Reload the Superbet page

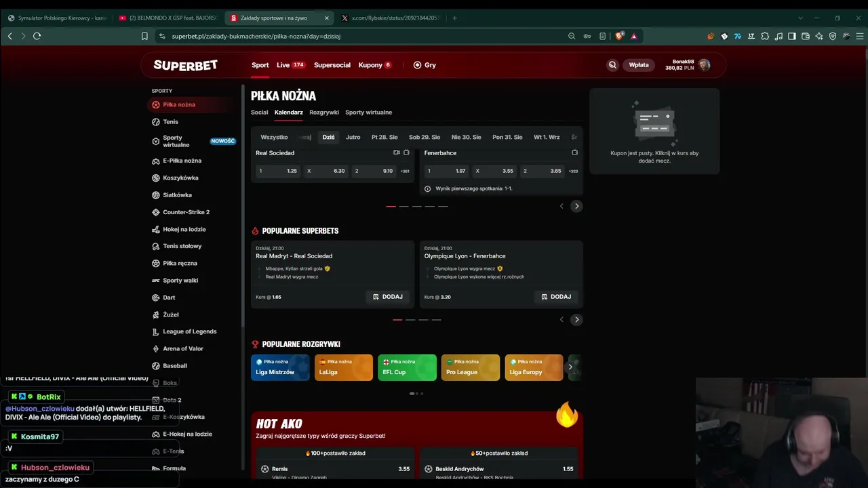point(37,36)
